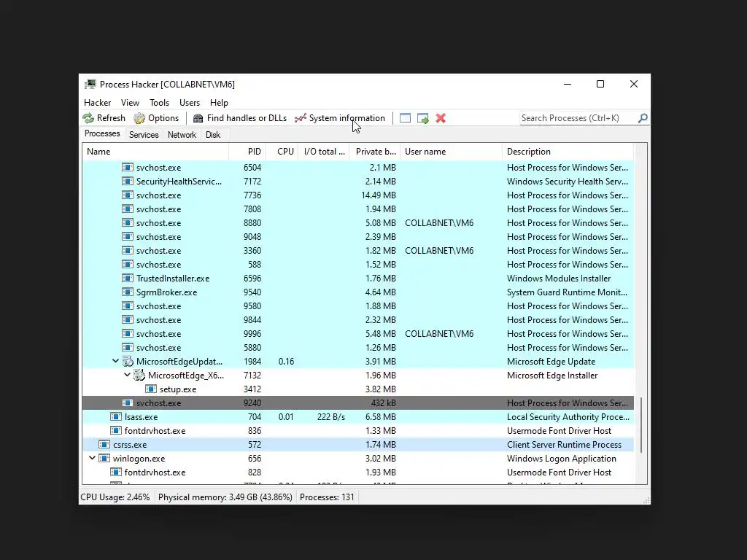Click the Process Hacker title bar icon
This screenshot has width=747, height=560.
90,85
